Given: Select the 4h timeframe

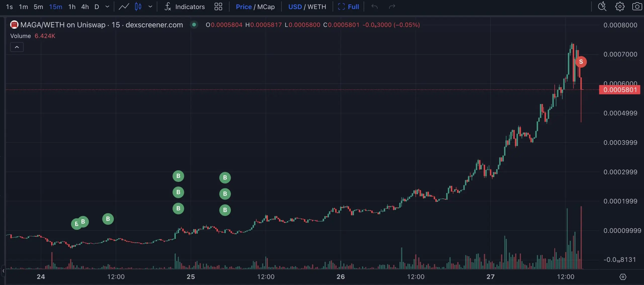Looking at the screenshot, I should click(x=85, y=7).
